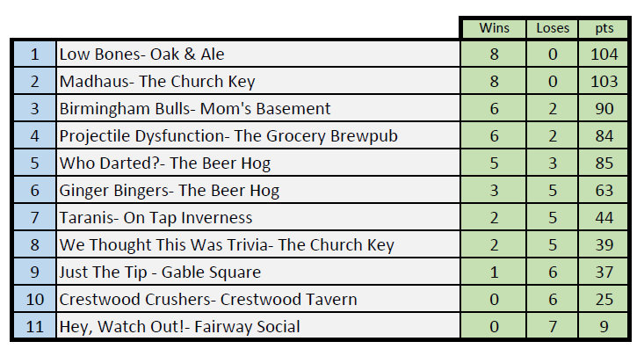
Task: Click the Low Bones- Oak & Ale team cell
Action: click(258, 54)
